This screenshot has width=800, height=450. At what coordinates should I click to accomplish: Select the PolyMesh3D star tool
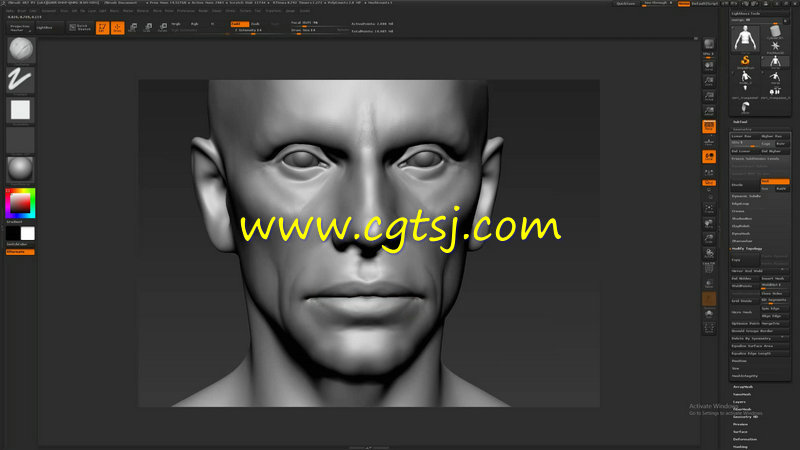[775, 47]
